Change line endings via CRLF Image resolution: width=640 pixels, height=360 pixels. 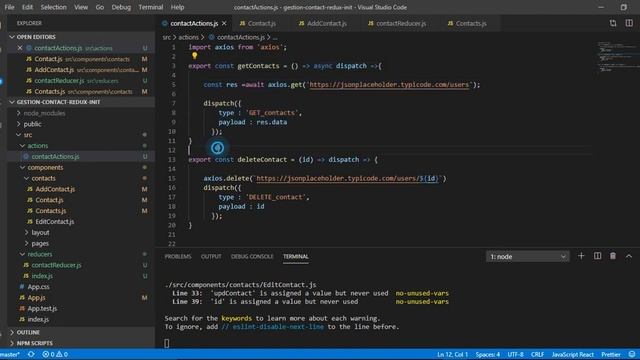click(x=538, y=354)
